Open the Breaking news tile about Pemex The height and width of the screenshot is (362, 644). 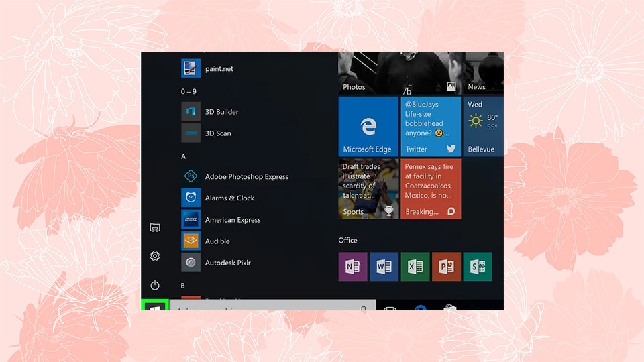click(431, 188)
